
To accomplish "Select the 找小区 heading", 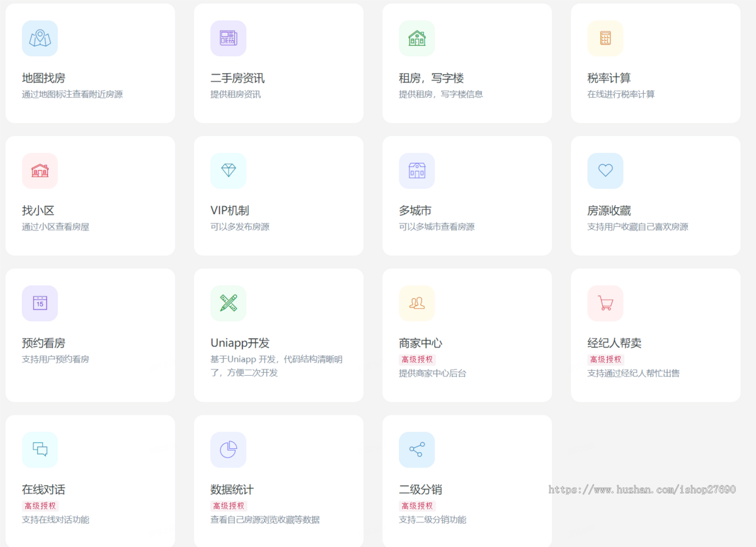I will click(x=38, y=210).
